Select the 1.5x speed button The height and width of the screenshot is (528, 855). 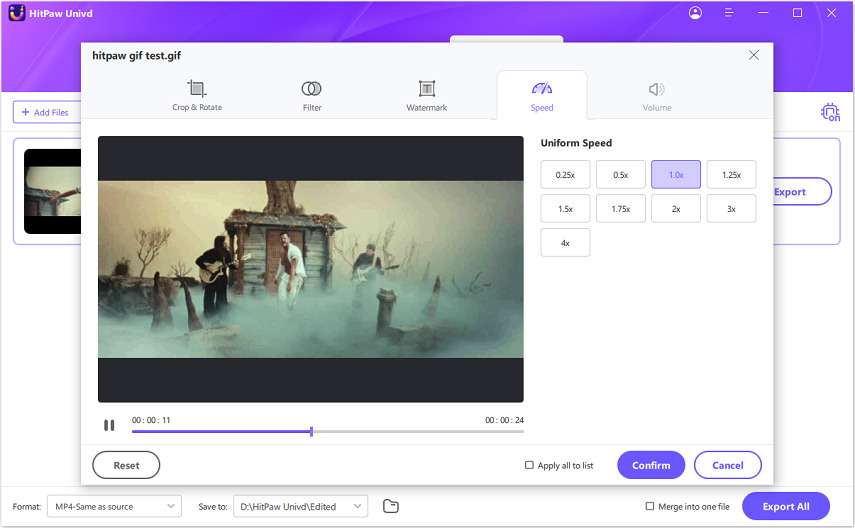[565, 208]
